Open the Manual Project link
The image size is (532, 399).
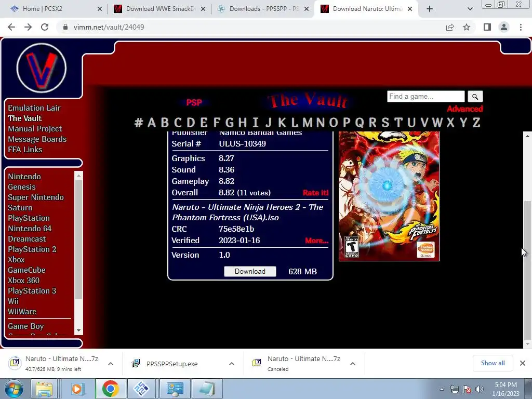35,129
